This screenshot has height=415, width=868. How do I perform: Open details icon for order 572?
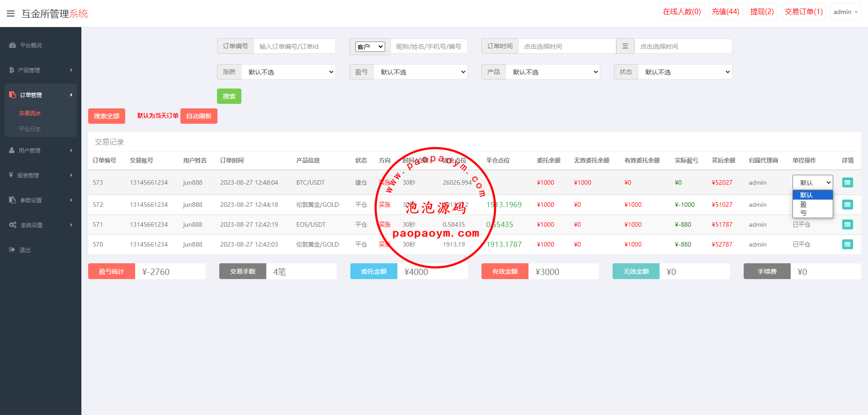click(x=847, y=205)
